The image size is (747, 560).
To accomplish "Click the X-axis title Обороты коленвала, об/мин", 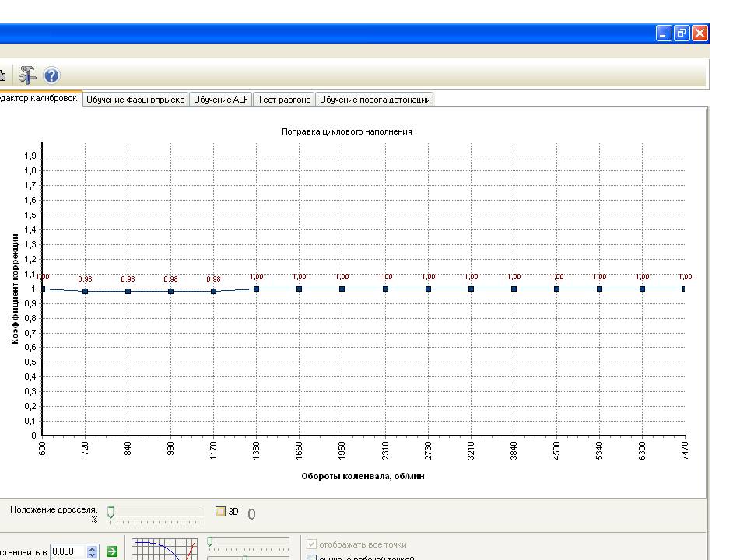I will [363, 476].
